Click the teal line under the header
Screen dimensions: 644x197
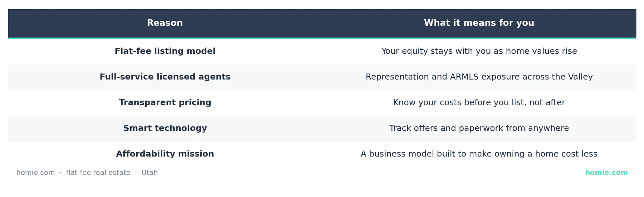click(x=322, y=38)
